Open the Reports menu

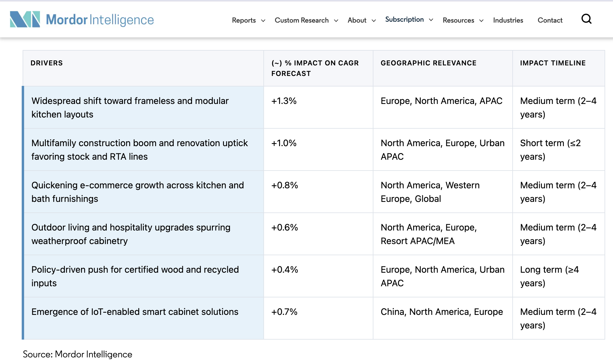pos(244,20)
